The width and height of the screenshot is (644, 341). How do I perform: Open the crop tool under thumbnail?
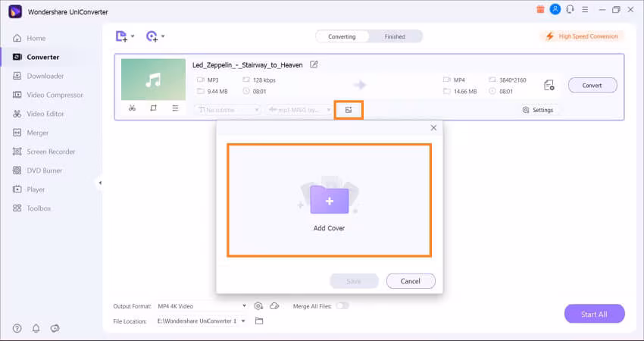153,108
